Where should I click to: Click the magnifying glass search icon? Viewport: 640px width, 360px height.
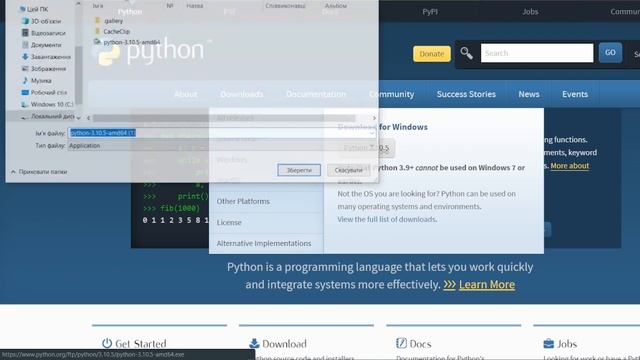(x=467, y=53)
